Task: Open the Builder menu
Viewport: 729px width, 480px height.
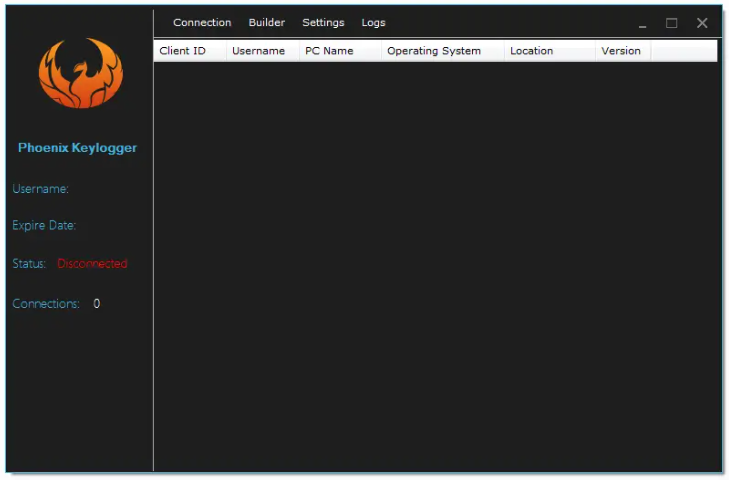Action: click(267, 23)
